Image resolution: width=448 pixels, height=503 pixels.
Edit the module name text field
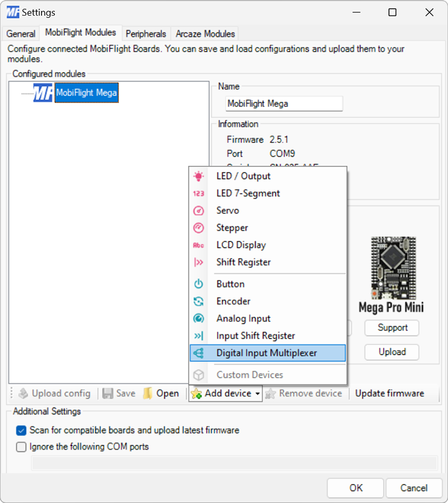[283, 104]
